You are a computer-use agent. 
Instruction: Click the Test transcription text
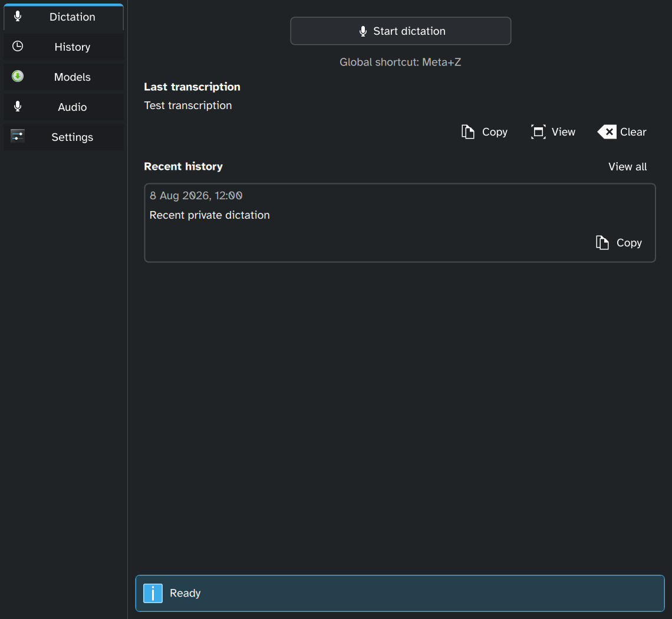(187, 106)
